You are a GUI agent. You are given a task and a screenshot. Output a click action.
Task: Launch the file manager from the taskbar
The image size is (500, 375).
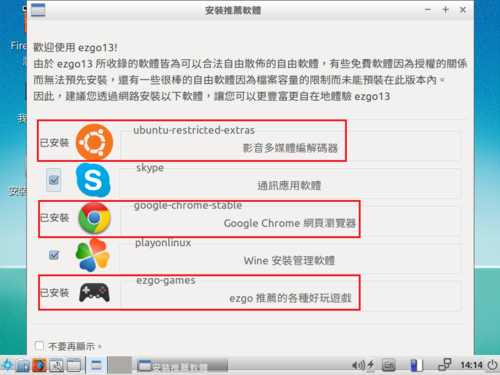(x=23, y=365)
